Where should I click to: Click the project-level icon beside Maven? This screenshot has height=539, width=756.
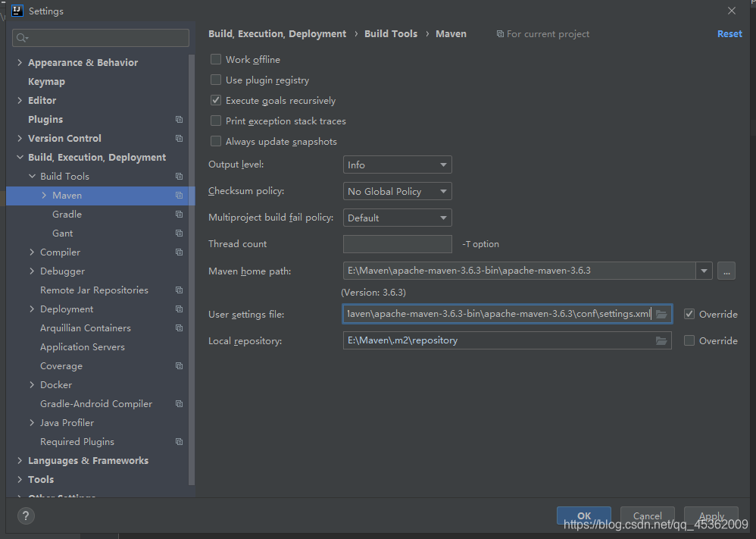179,196
